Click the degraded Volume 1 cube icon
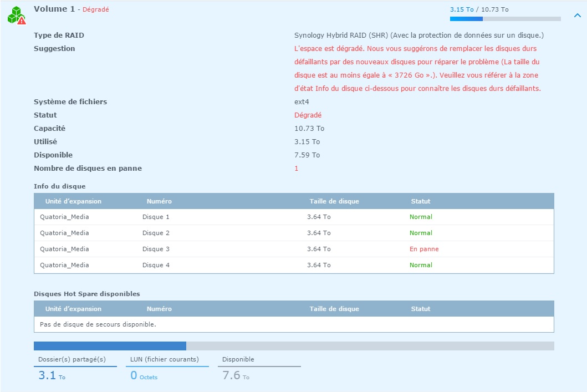Screen dimensions: 587x392 [16, 15]
